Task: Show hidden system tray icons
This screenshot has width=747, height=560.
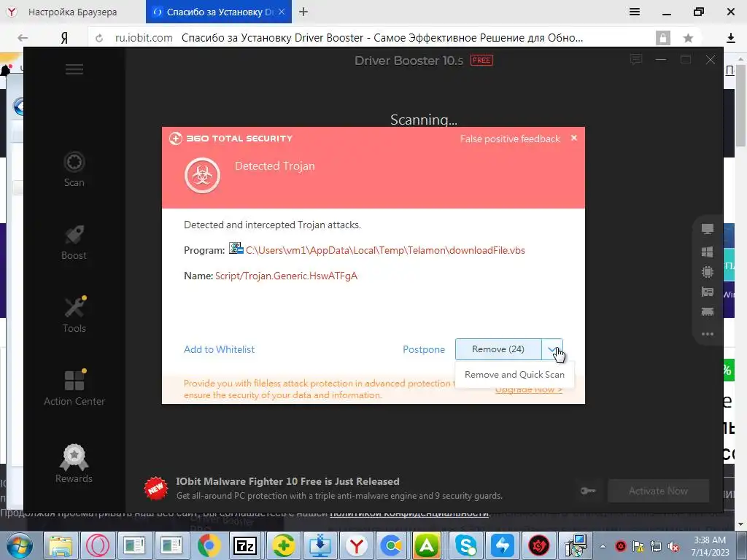Action: pyautogui.click(x=603, y=546)
